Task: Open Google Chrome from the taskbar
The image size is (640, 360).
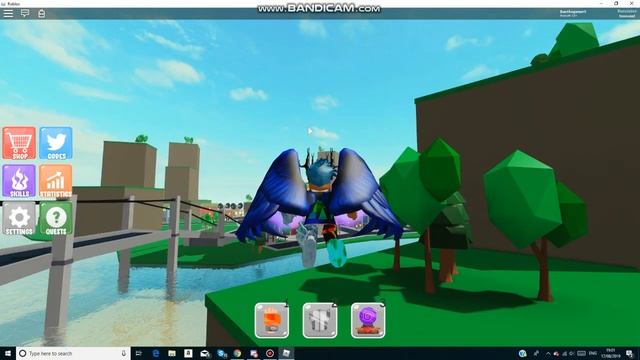Action: pos(237,353)
